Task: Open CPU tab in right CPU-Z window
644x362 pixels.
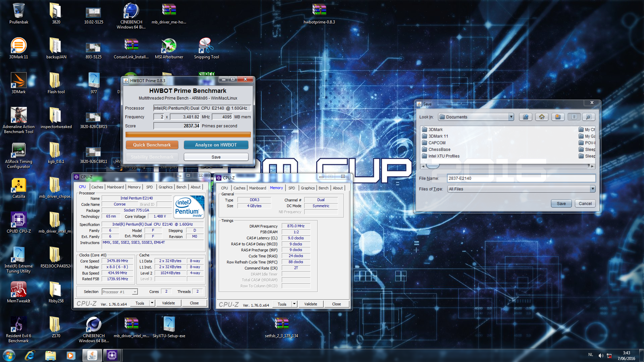Action: click(224, 188)
